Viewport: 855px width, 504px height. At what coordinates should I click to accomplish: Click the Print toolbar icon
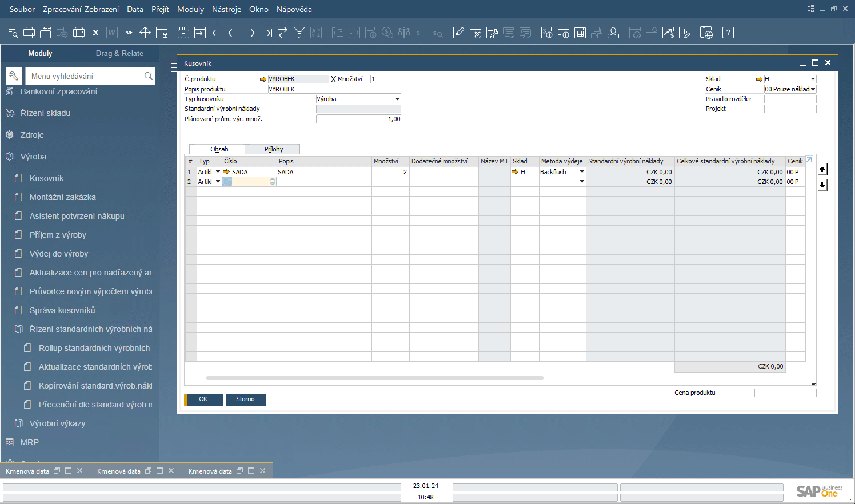29,33
